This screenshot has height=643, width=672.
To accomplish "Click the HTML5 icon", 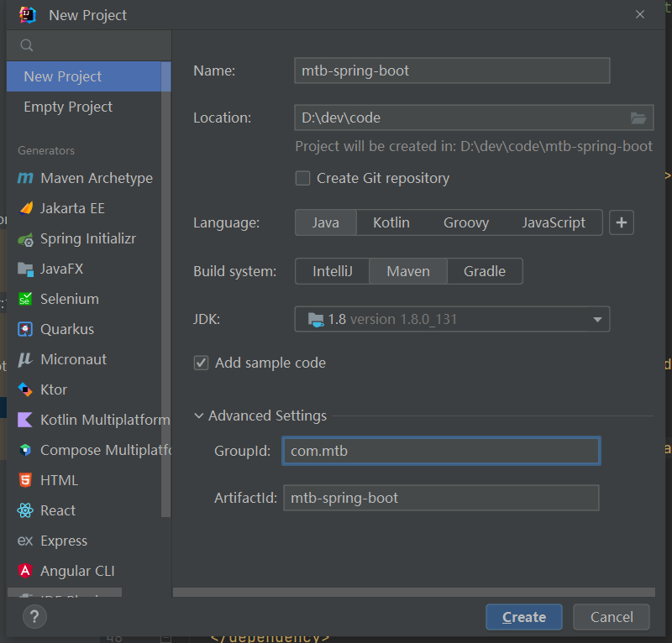I will pos(25,480).
